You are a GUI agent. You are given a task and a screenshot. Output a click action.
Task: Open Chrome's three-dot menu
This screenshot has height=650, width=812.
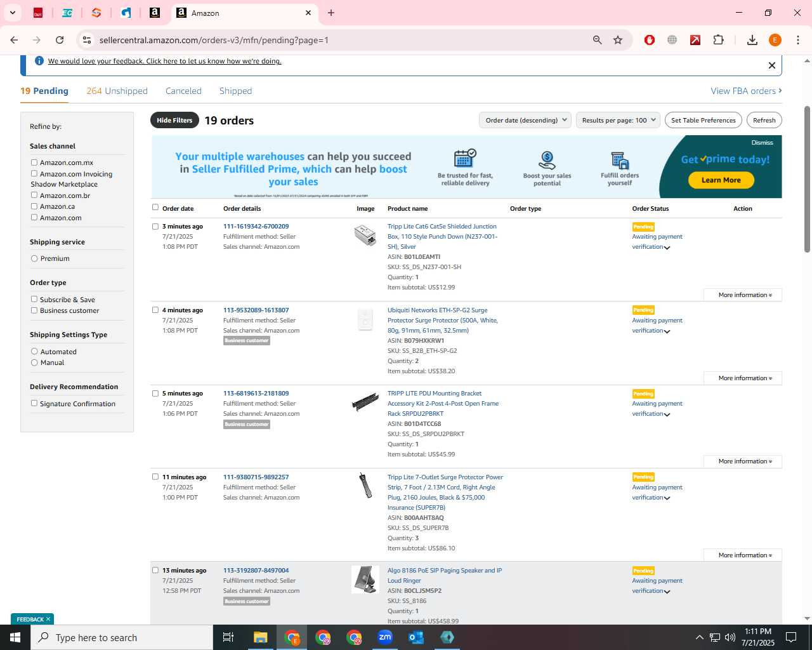point(798,40)
